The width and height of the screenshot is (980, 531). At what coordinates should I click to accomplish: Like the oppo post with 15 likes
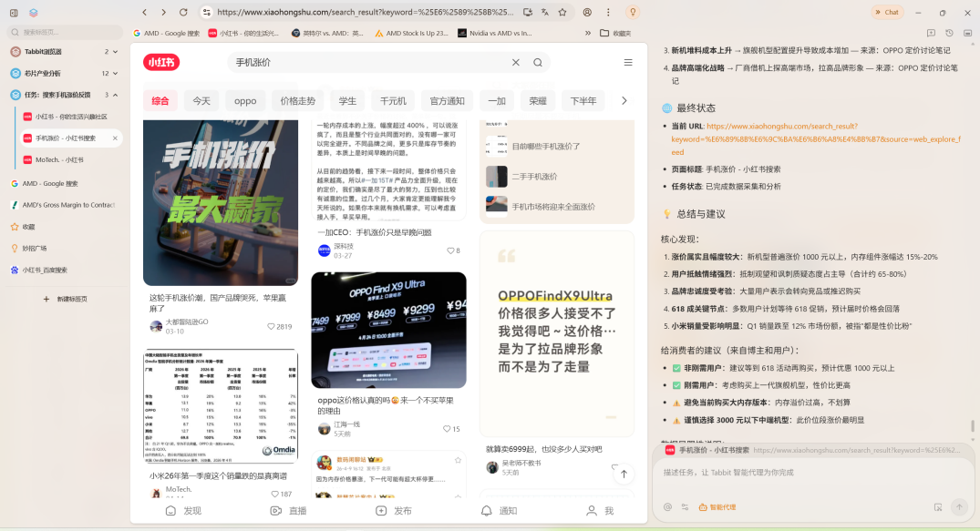[447, 428]
